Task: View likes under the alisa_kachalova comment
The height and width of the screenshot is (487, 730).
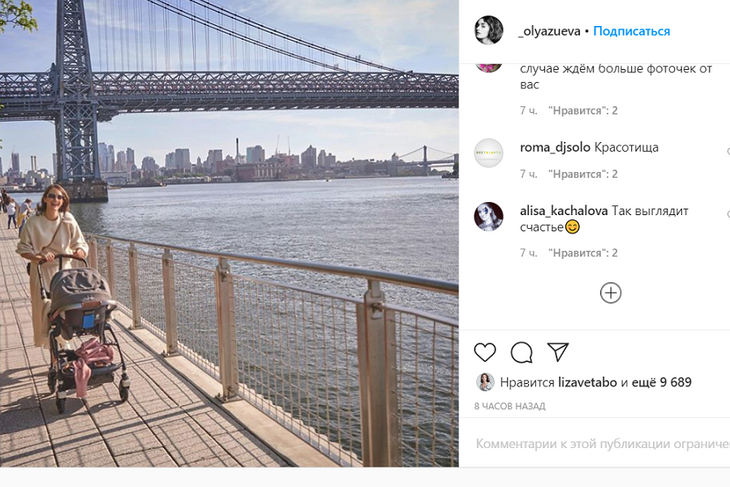Action: click(x=582, y=253)
